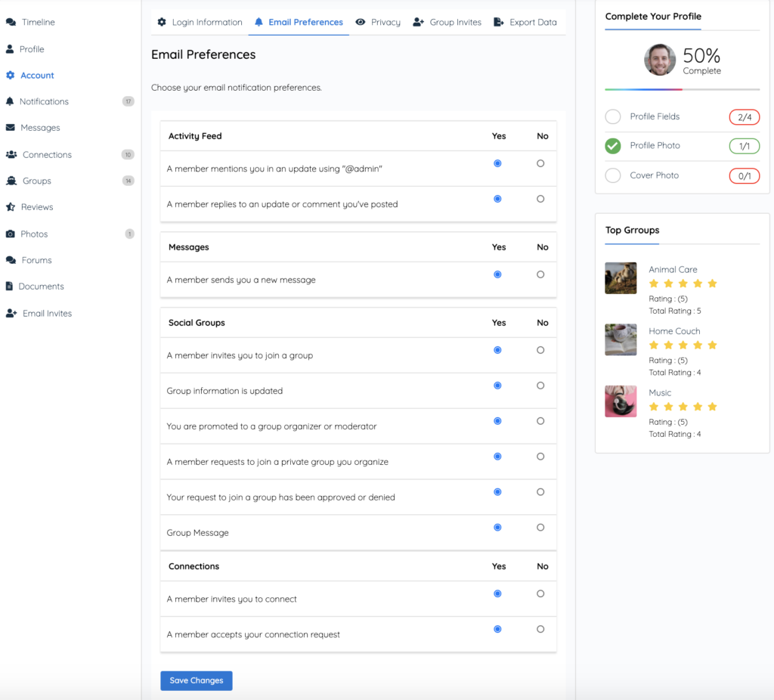
Task: Click the Notifications count badge 17
Action: [128, 101]
